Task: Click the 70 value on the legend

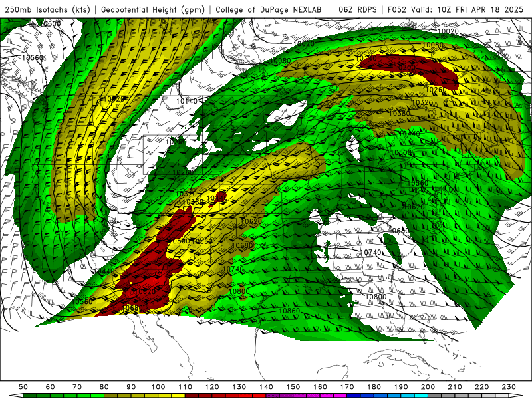Action: (77, 387)
